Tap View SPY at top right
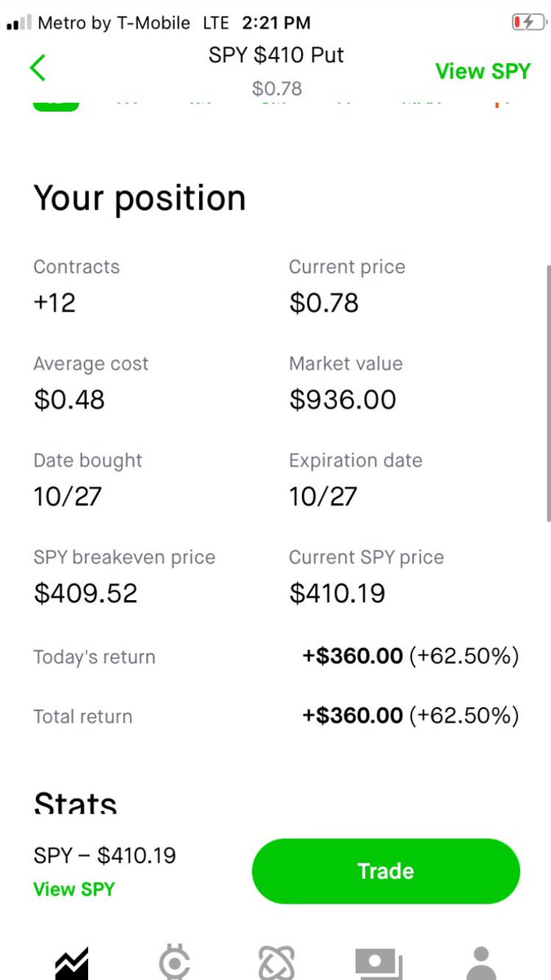This screenshot has height=980, width=551. pyautogui.click(x=482, y=71)
